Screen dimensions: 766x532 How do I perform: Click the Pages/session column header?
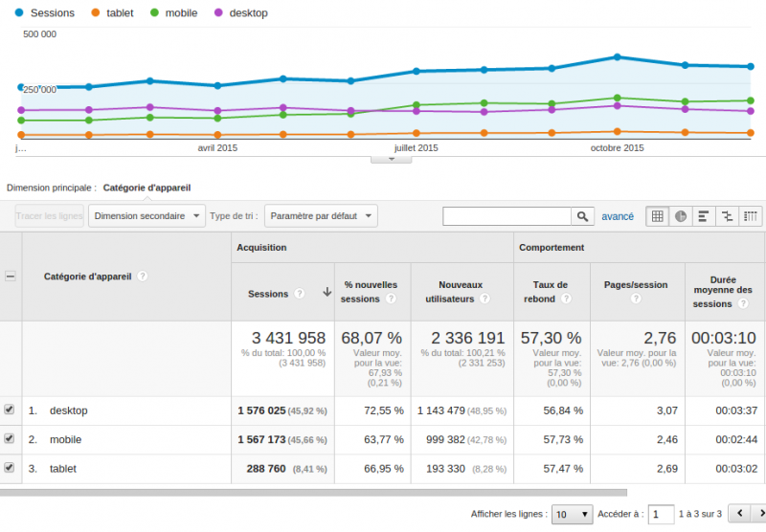tap(635, 284)
